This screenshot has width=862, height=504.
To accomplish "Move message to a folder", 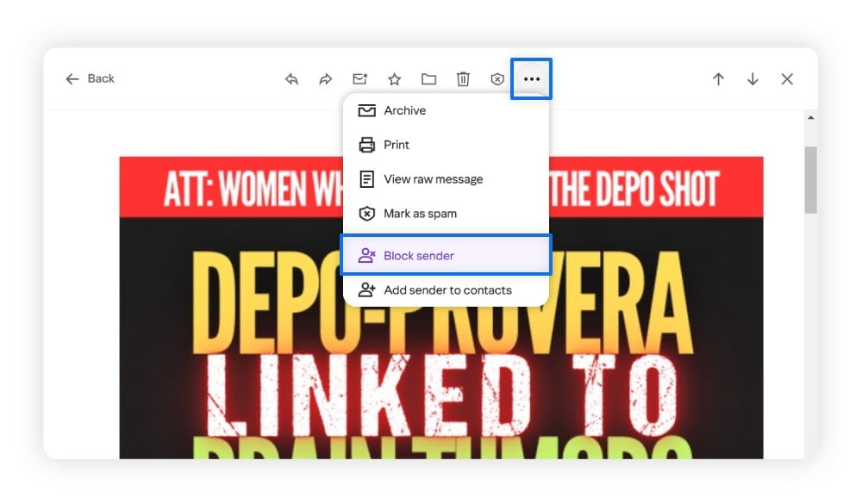I will pos(428,79).
